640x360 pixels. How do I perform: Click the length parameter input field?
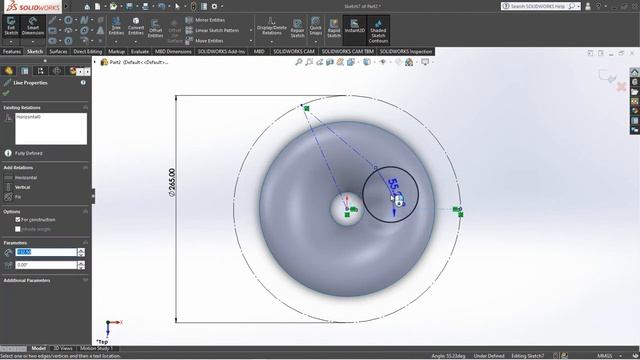46,252
